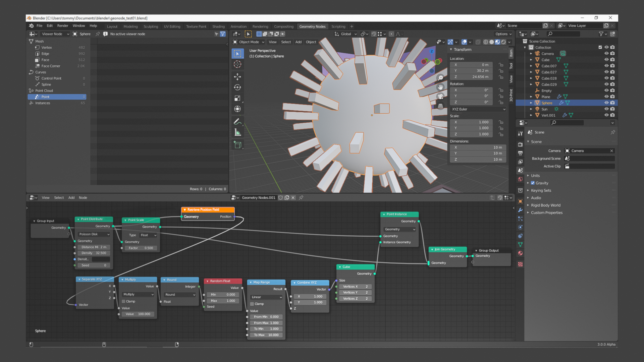Select Face row in spreadsheet sidebar
This screenshot has height=362, width=644.
pyautogui.click(x=57, y=60)
